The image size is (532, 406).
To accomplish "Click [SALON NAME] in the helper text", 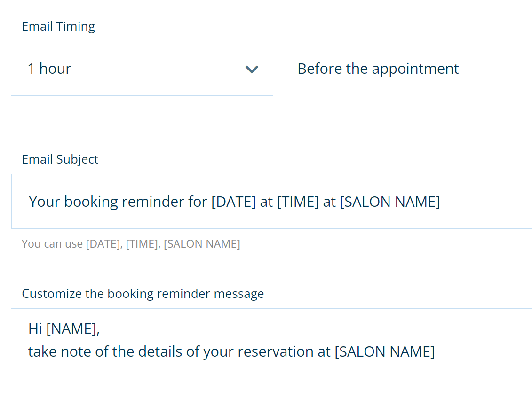I will coord(201,244).
